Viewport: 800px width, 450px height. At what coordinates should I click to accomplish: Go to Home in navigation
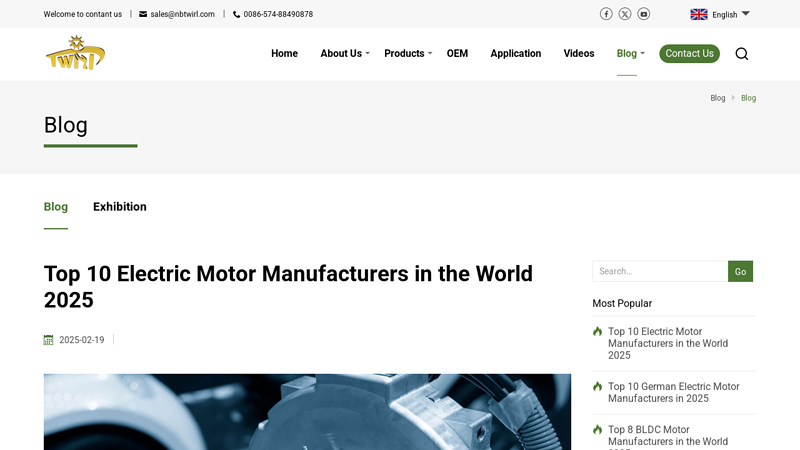[x=284, y=54]
